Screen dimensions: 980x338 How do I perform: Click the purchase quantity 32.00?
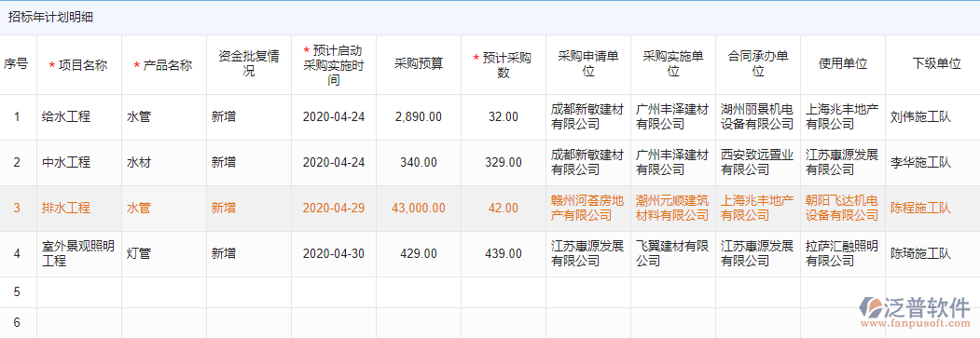[x=504, y=117]
